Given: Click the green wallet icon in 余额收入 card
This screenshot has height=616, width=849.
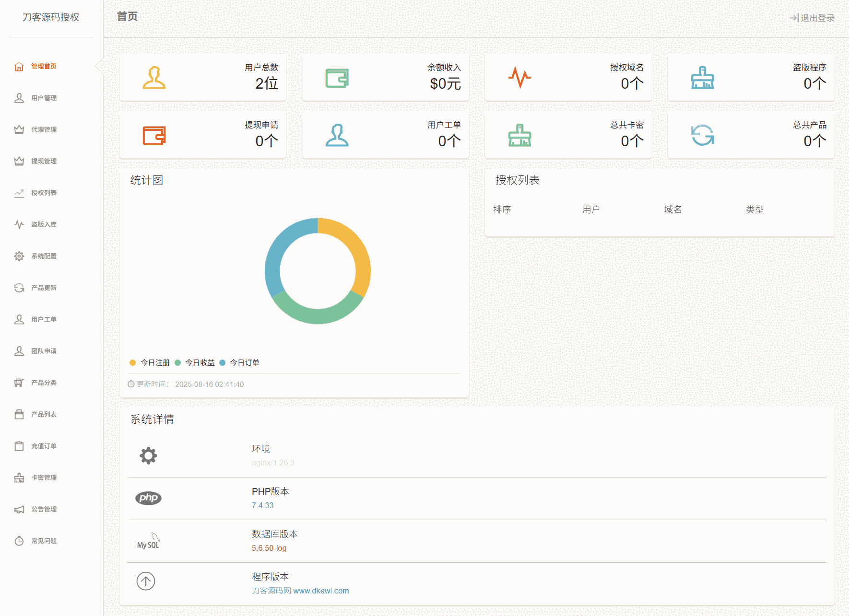Looking at the screenshot, I should point(337,78).
